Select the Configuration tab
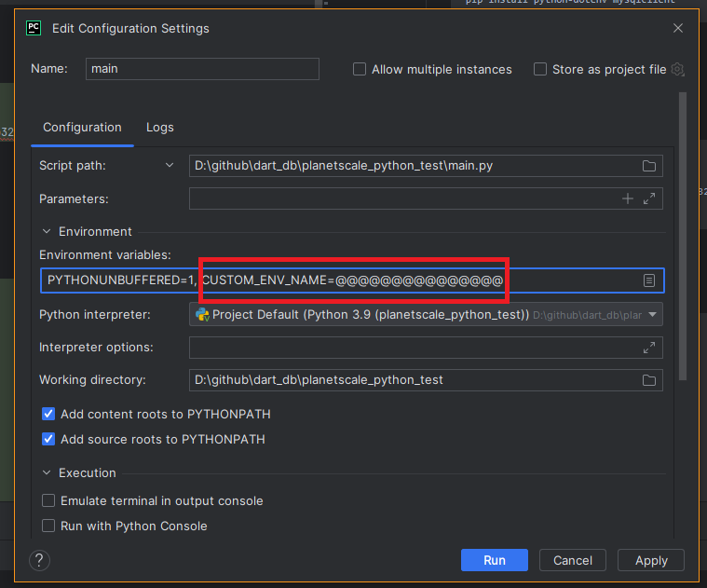Screen dimensions: 707x588 point(82,127)
